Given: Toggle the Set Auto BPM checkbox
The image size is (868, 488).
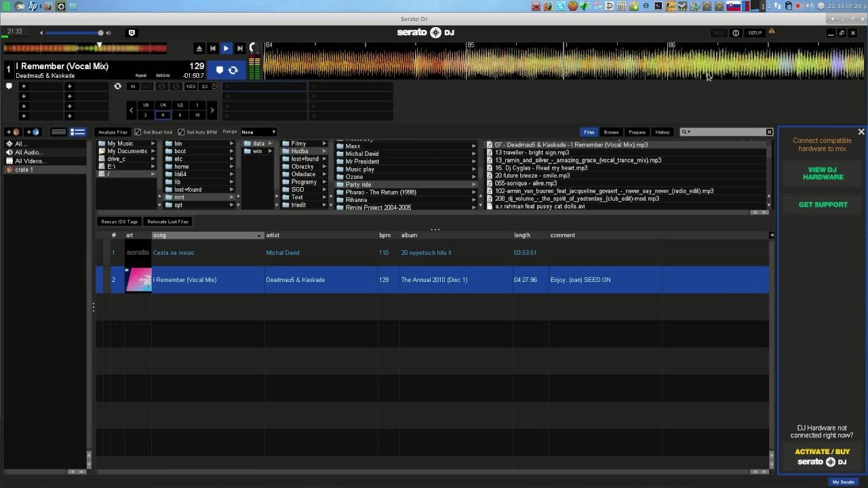Looking at the screenshot, I should 181,131.
